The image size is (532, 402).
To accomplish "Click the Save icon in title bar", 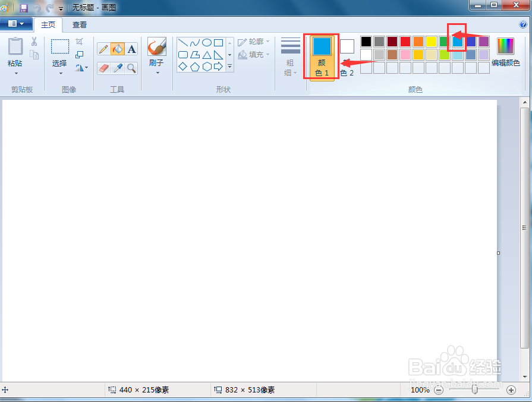I will [24, 8].
